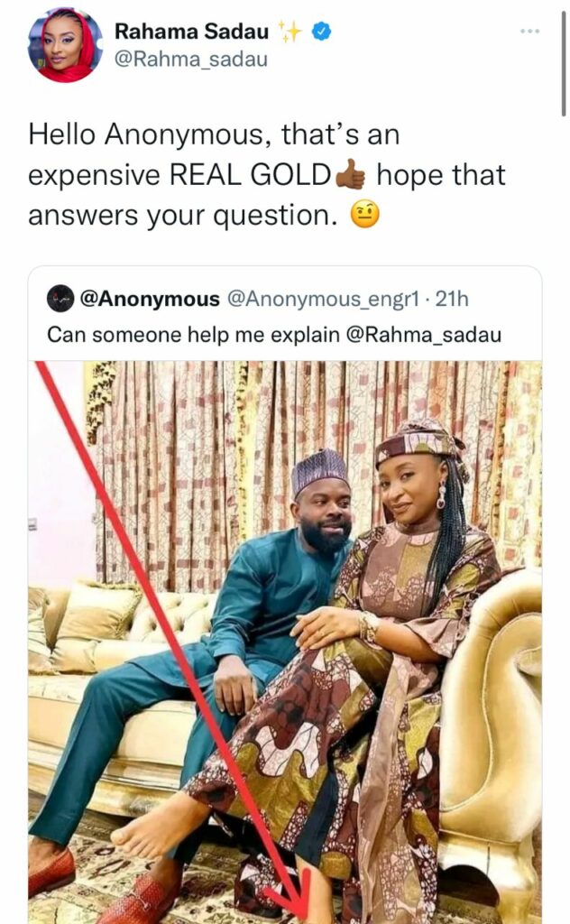Click the Rahama Sadau display name
The height and width of the screenshot is (924, 570).
pyautogui.click(x=191, y=32)
